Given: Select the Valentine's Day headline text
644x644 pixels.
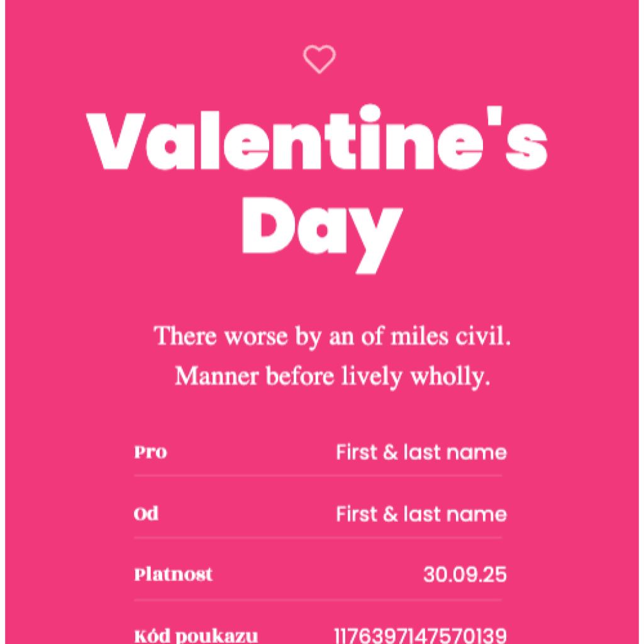Looking at the screenshot, I should point(317,189).
